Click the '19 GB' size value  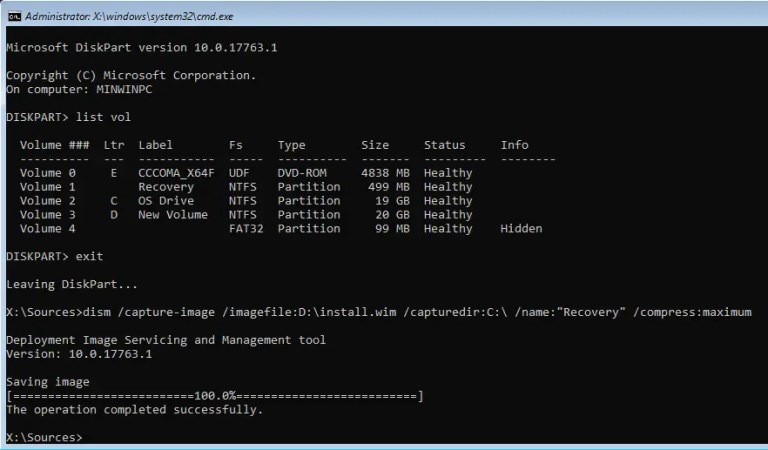point(392,201)
